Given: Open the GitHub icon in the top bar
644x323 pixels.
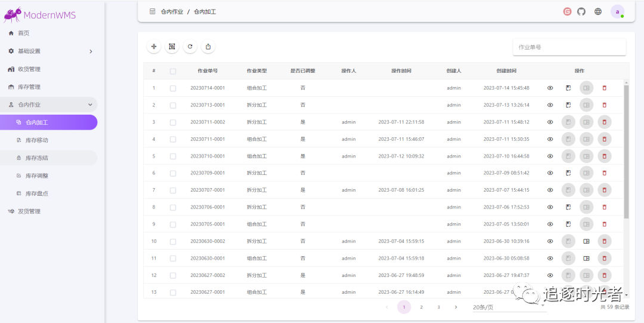Looking at the screenshot, I should point(581,11).
